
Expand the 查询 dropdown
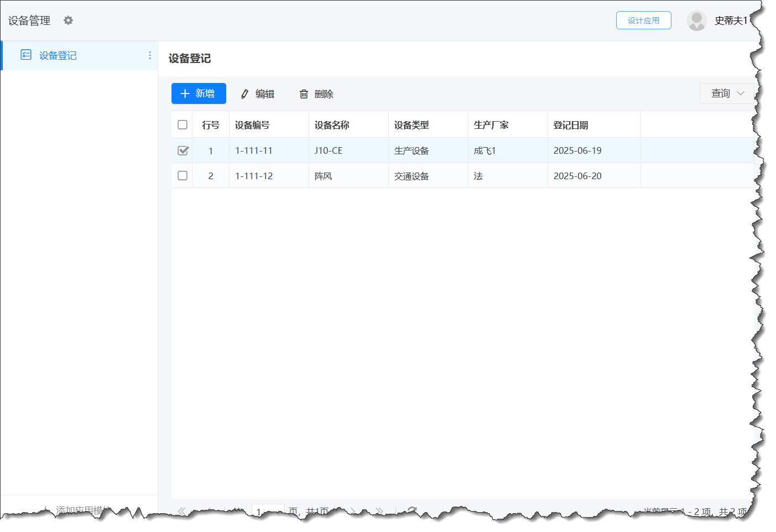(x=726, y=93)
